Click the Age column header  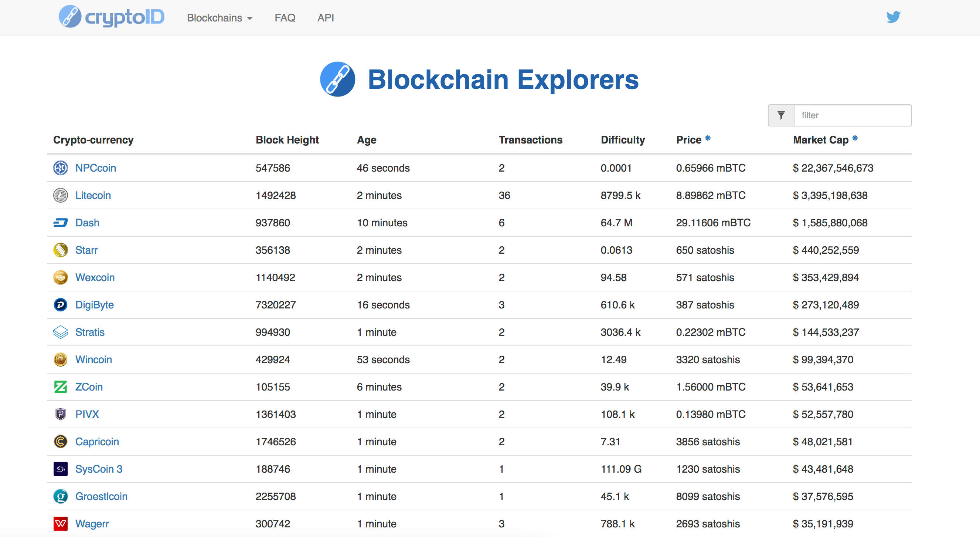coord(367,140)
